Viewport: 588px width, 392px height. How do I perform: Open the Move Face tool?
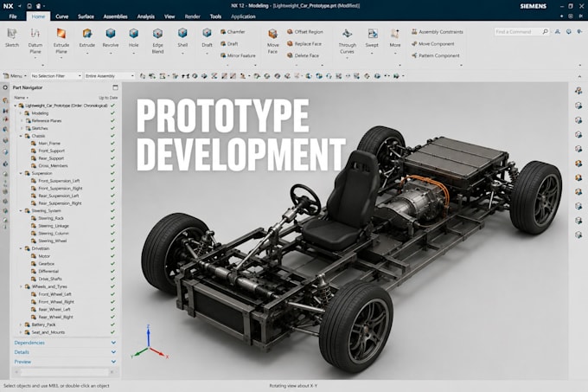click(x=272, y=41)
